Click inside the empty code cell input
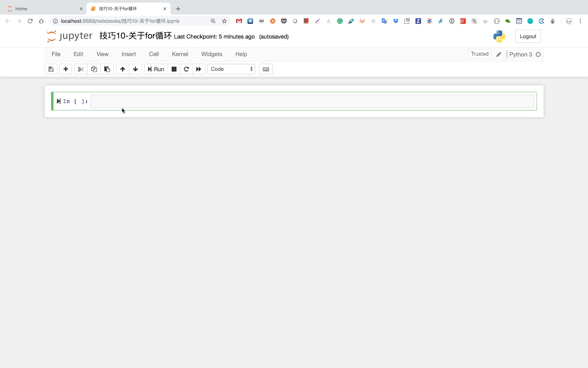588x368 pixels. click(x=312, y=101)
